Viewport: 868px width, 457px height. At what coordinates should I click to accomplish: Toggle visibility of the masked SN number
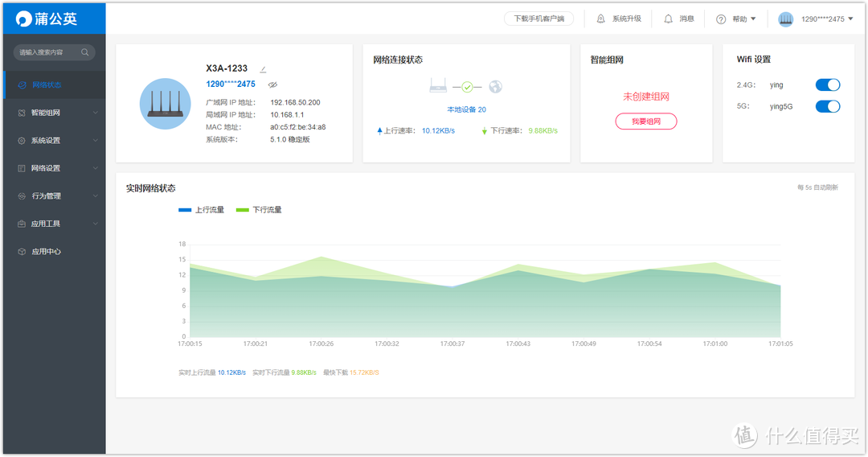click(x=272, y=84)
